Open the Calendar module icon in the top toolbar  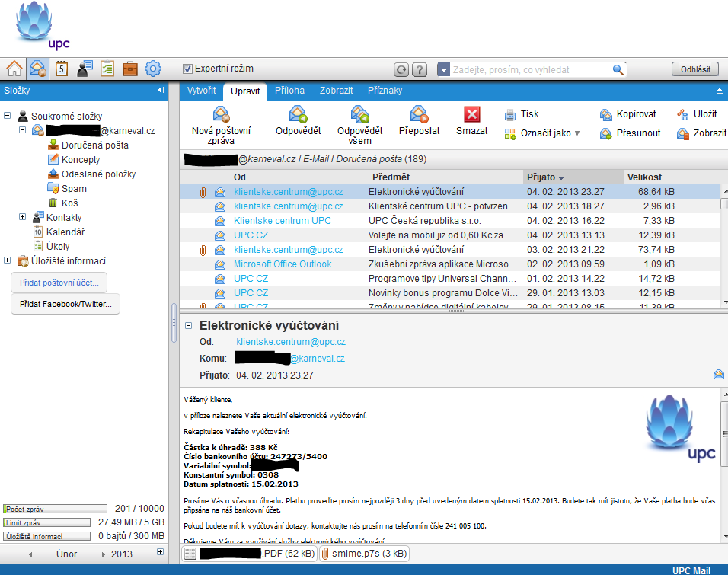tap(61, 69)
